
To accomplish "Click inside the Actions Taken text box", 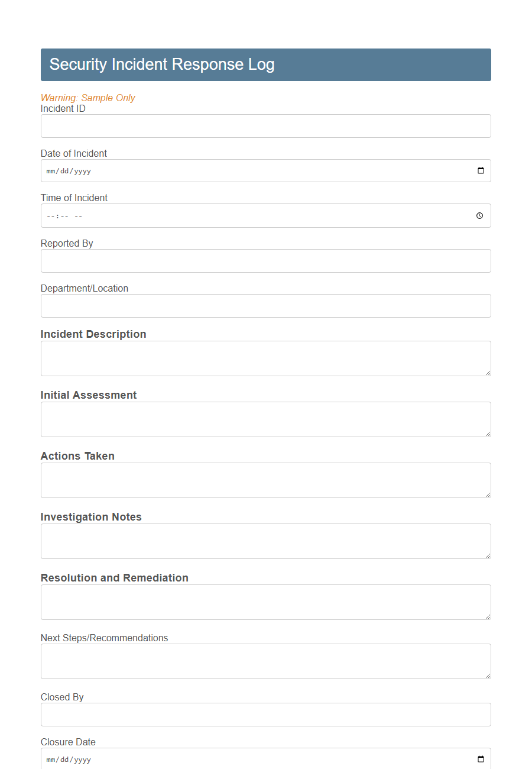I will (x=265, y=480).
